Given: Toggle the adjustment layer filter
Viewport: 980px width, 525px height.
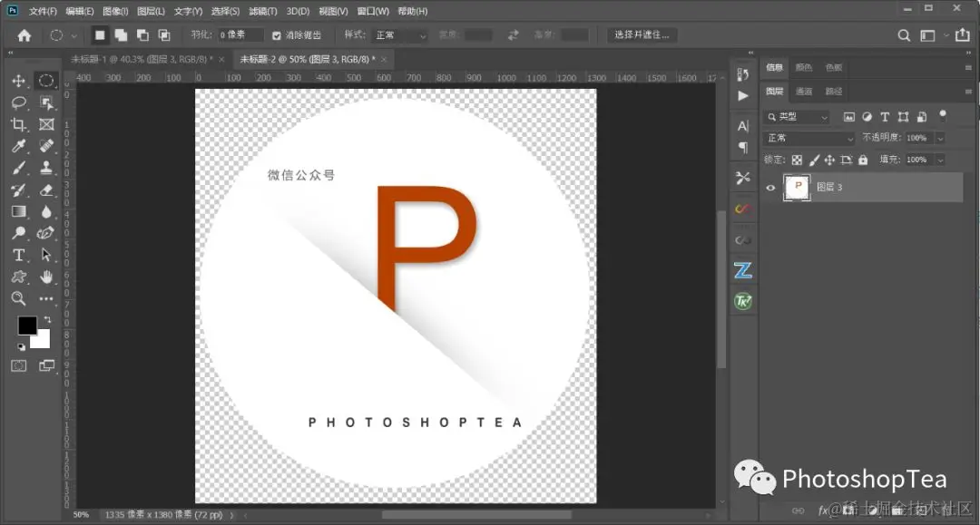Looking at the screenshot, I should (867, 117).
